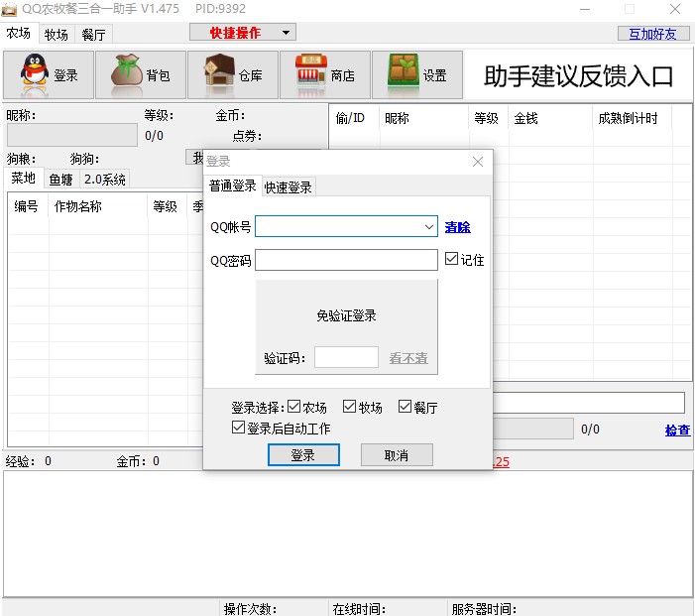This screenshot has height=616, width=695.
Task: Close the 登录 dialog with X
Action: (x=478, y=162)
